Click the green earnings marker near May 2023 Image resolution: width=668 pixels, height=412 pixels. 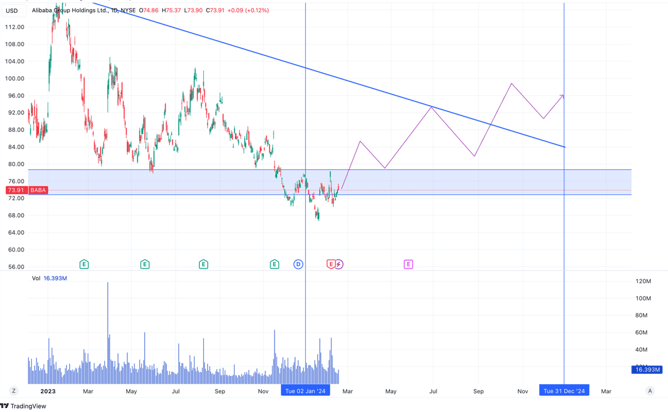point(145,264)
